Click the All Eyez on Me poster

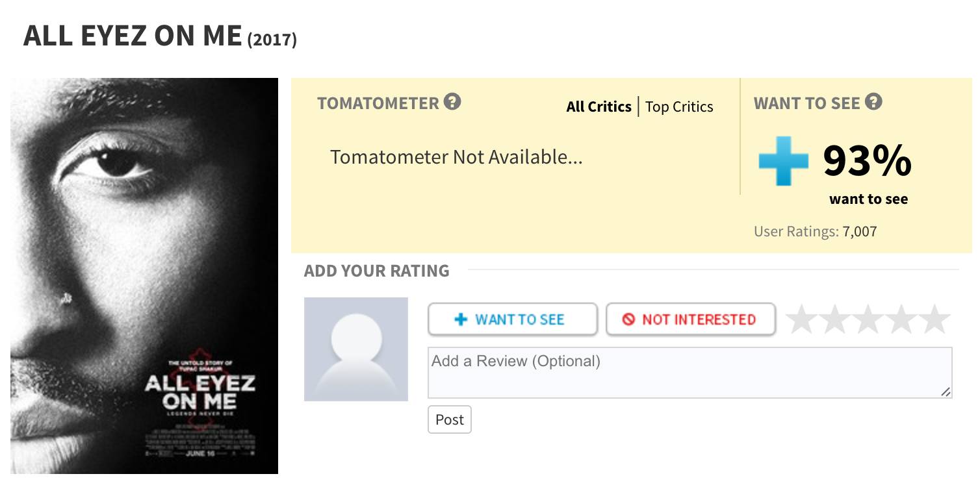[144, 276]
